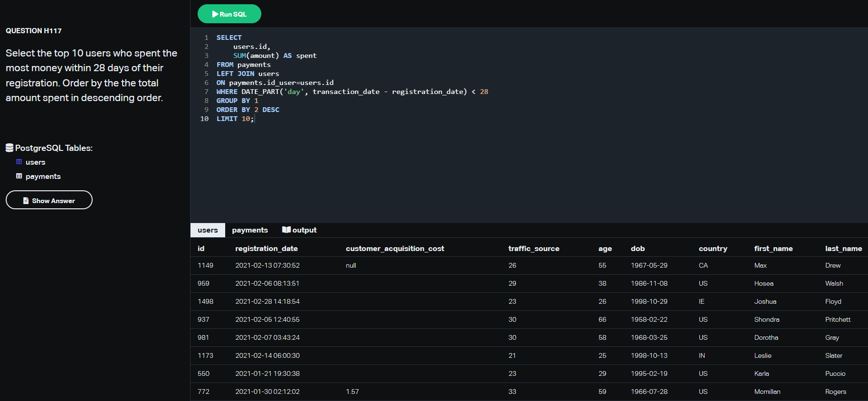Click the book icon on output tab

point(286,230)
